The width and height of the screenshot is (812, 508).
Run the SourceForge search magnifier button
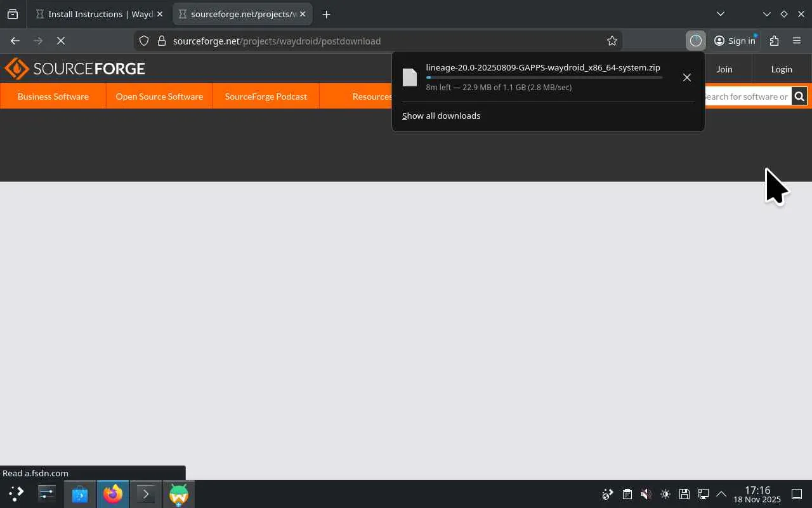799,97
